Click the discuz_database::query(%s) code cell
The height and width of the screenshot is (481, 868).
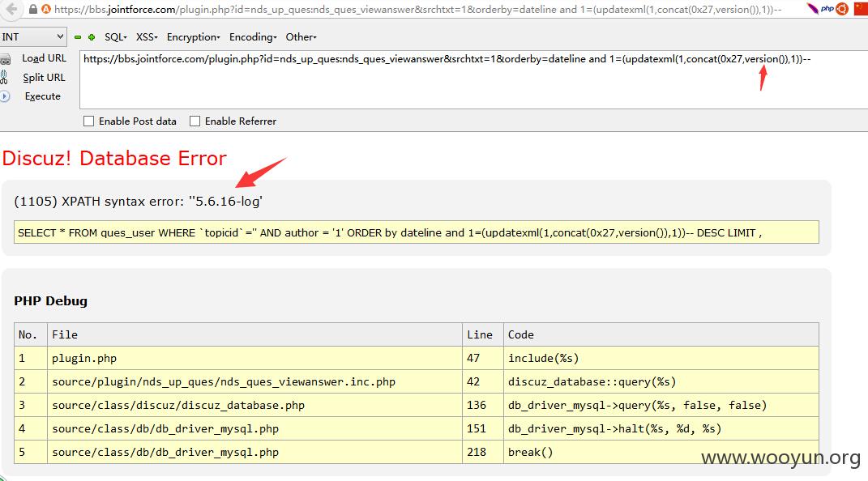661,381
